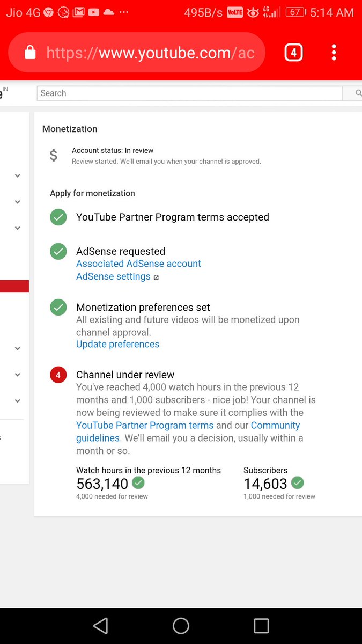Screen dimensions: 362x644
Task: Click the green check beside AdSense requested
Action: [x=58, y=252]
